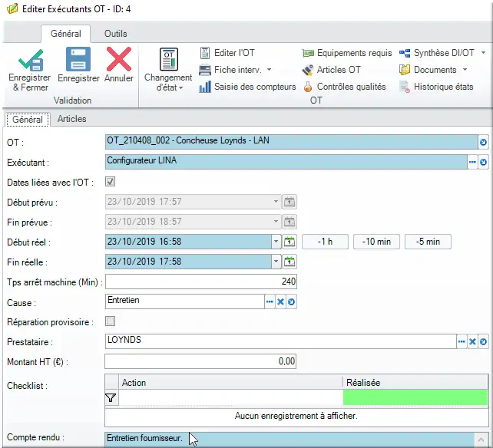Click Début réel date field
The image size is (493, 448).
(188, 242)
